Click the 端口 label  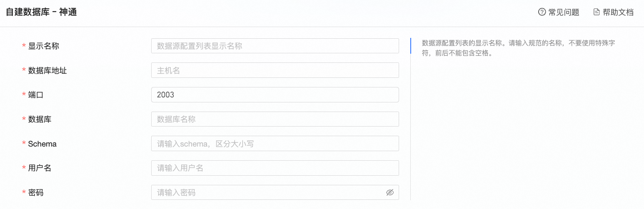(36, 95)
